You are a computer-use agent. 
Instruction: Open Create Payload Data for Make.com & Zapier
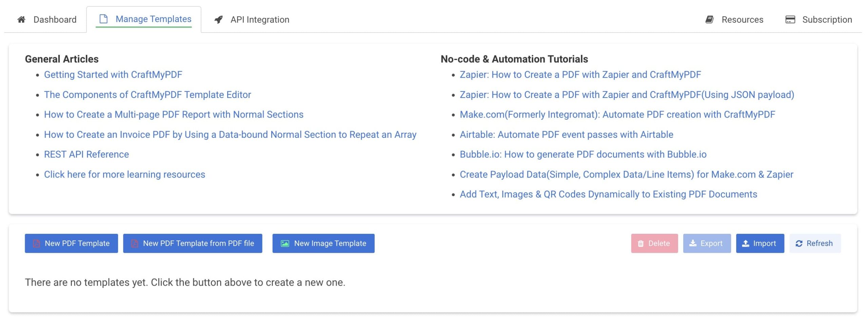[x=626, y=174]
